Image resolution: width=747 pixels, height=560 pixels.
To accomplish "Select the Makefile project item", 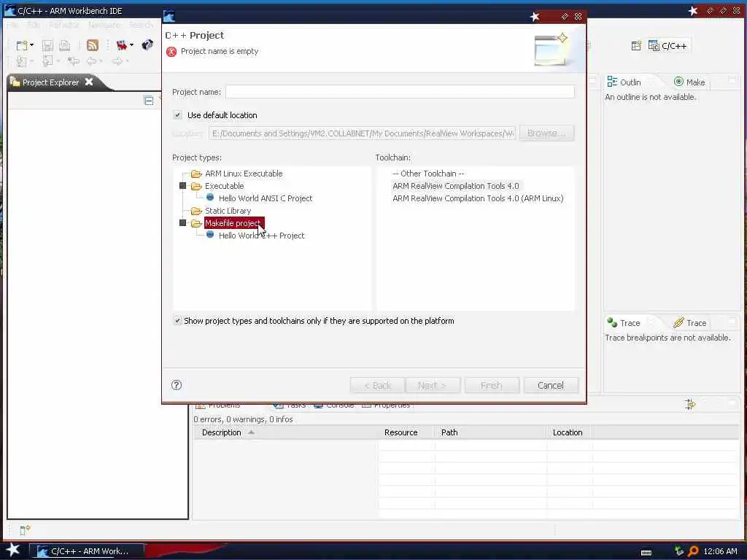I will tap(234, 223).
